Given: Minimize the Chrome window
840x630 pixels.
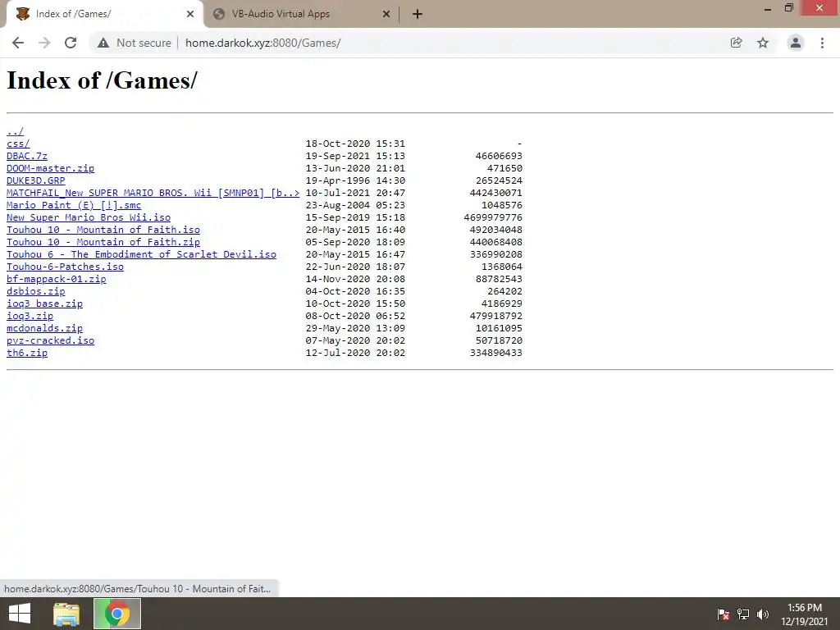Looking at the screenshot, I should click(768, 8).
